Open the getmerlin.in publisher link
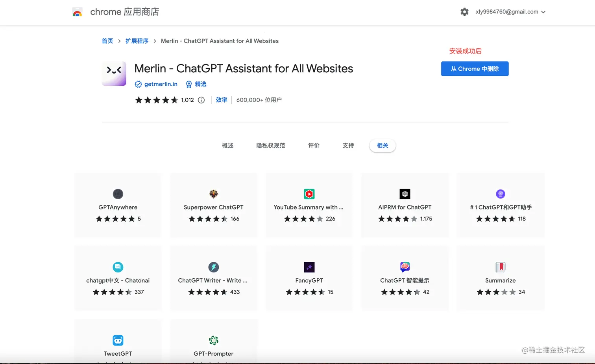Viewport: 595px width, 364px height. pyautogui.click(x=161, y=84)
